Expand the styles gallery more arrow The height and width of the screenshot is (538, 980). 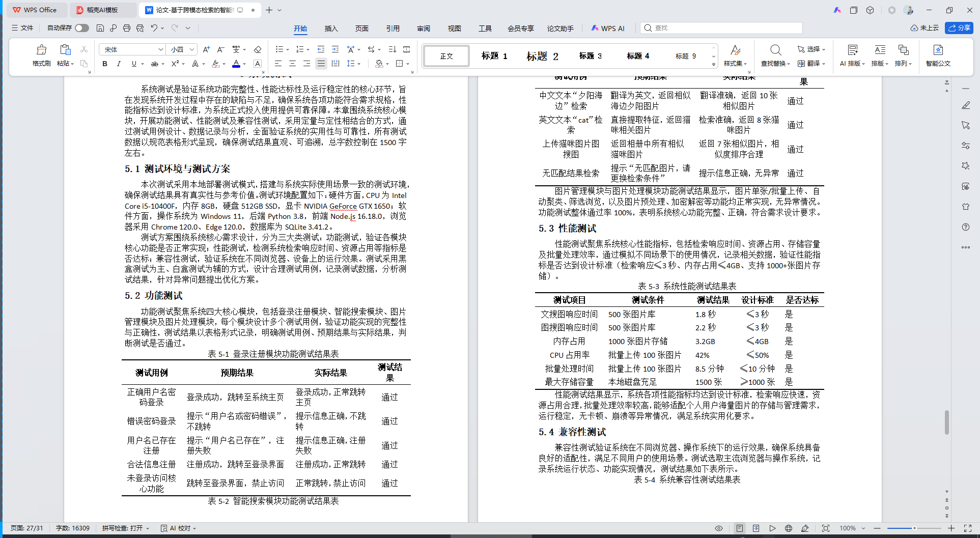point(714,64)
